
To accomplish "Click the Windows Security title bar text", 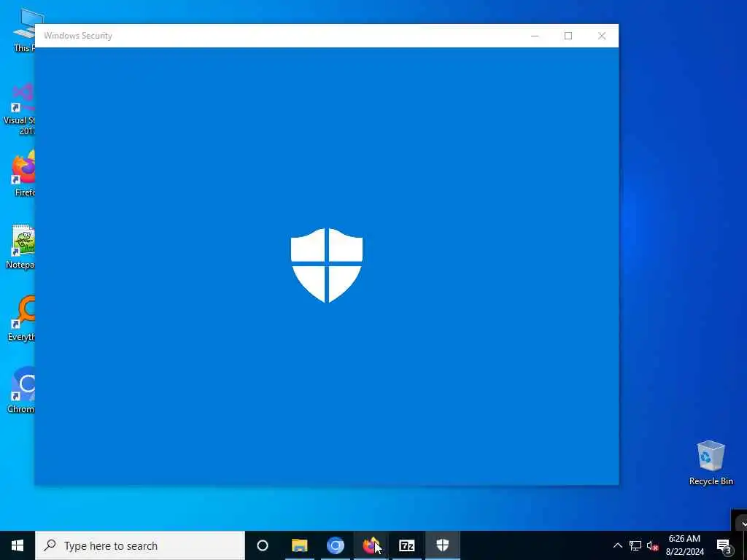I will tap(77, 36).
